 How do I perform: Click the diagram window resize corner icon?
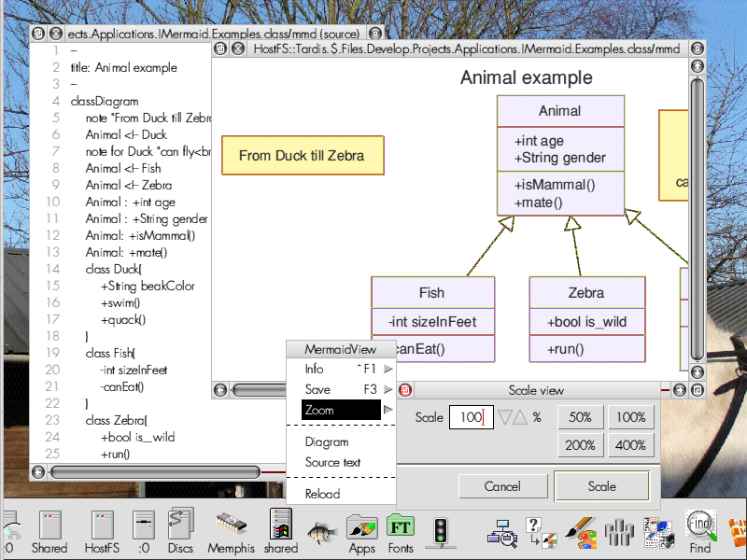pyautogui.click(x=697, y=390)
